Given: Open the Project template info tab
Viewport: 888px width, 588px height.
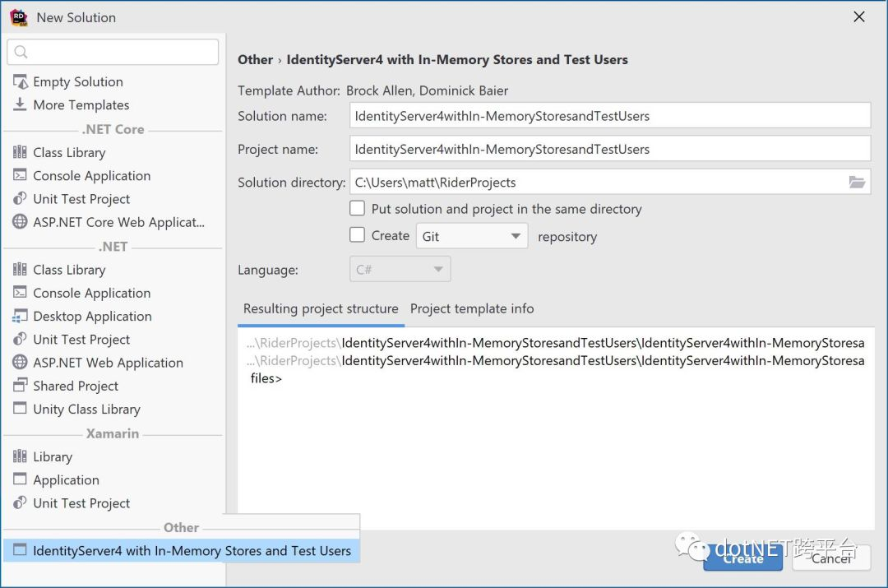Looking at the screenshot, I should point(472,308).
